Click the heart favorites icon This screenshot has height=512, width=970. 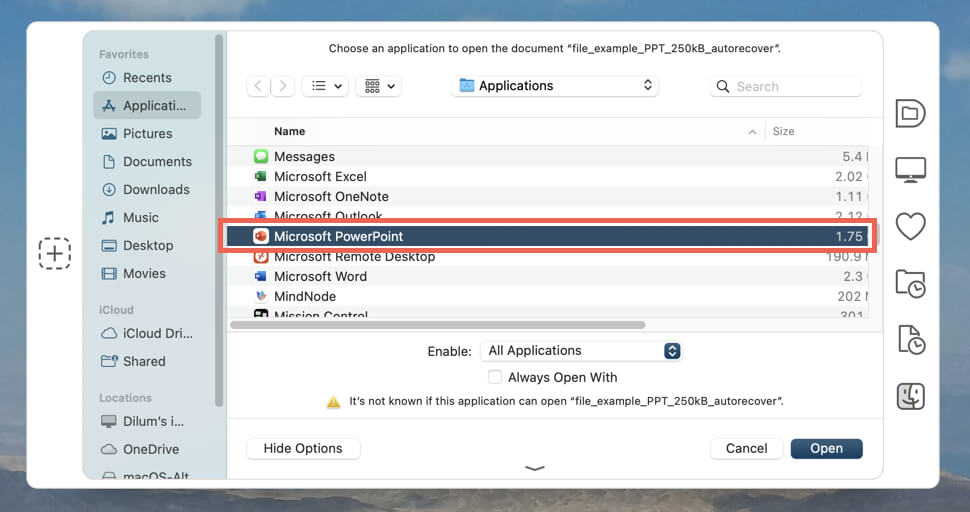tap(910, 227)
